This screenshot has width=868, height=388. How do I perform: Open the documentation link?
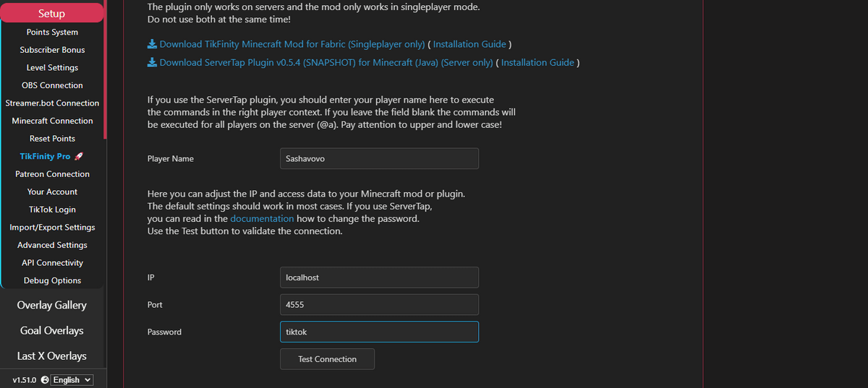coord(262,218)
